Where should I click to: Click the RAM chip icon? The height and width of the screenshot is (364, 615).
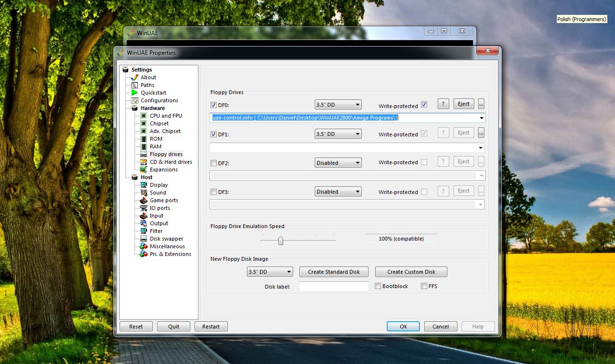point(144,146)
